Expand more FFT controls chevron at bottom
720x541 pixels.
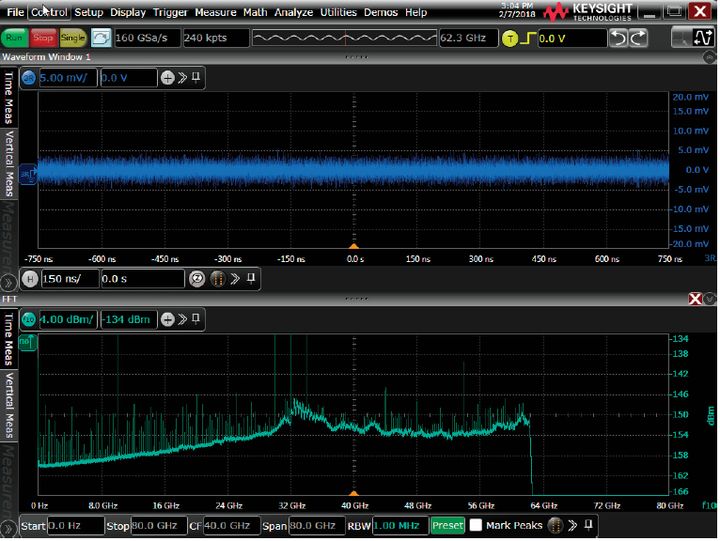pos(575,526)
